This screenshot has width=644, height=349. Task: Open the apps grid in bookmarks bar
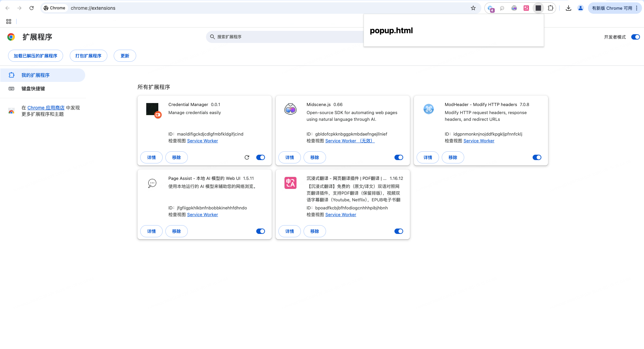click(x=9, y=21)
